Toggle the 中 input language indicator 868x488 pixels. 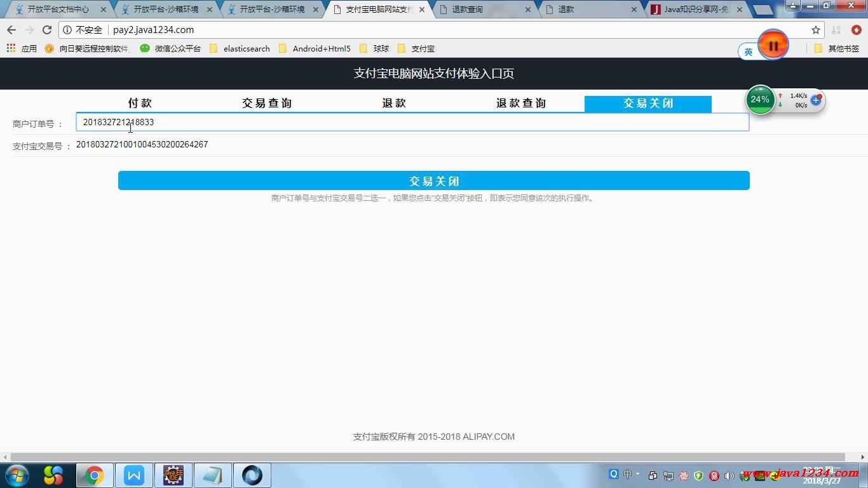(627, 474)
